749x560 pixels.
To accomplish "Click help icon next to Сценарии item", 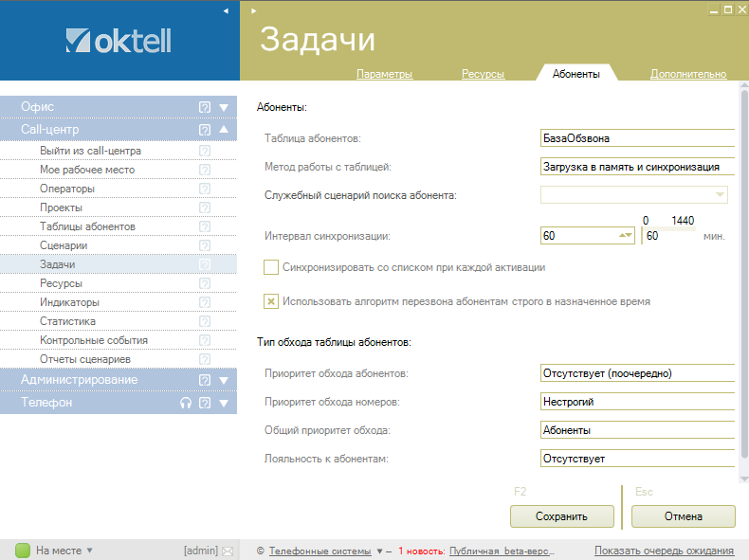I will click(205, 245).
